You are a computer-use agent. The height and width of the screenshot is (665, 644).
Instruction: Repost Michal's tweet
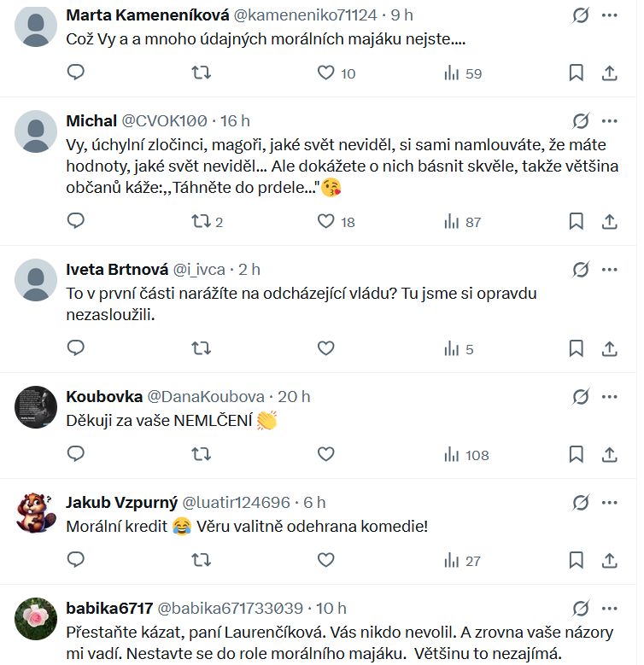tap(201, 222)
